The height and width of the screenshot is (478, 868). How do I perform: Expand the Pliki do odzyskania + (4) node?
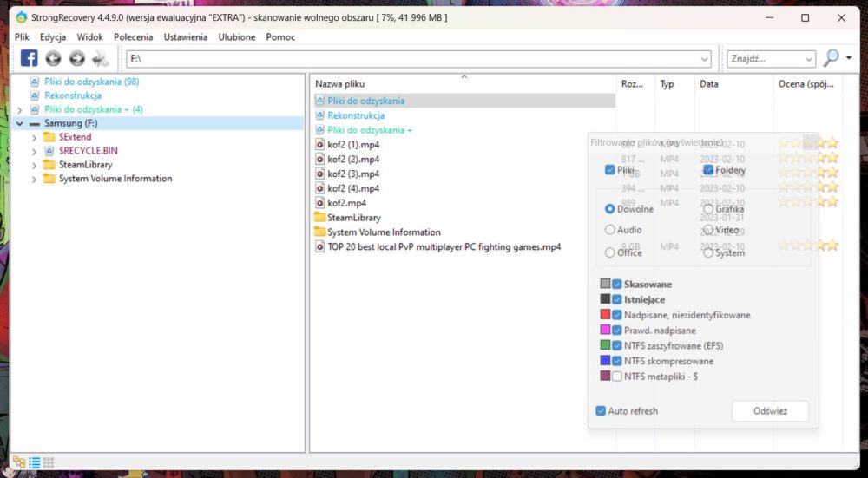pyautogui.click(x=20, y=109)
